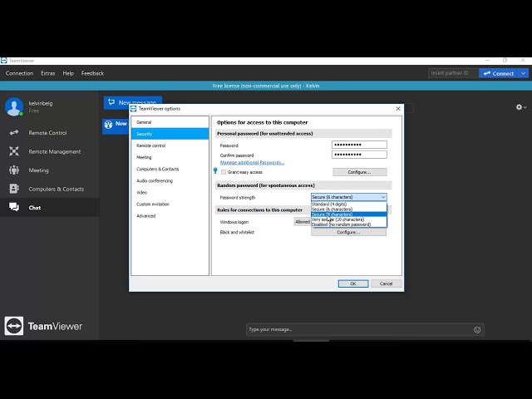The image size is (532, 399).
Task: Click the OK button
Action: tap(352, 283)
